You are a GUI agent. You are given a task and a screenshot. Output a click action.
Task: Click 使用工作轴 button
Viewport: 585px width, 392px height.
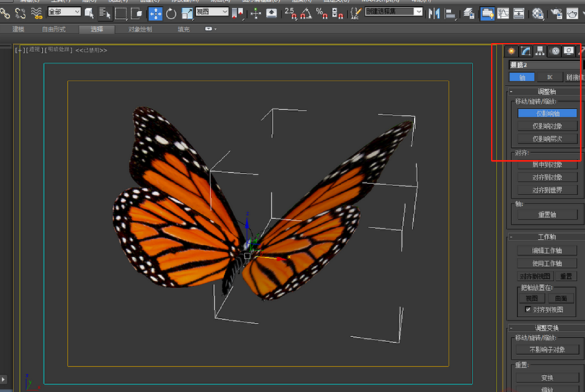pyautogui.click(x=547, y=263)
